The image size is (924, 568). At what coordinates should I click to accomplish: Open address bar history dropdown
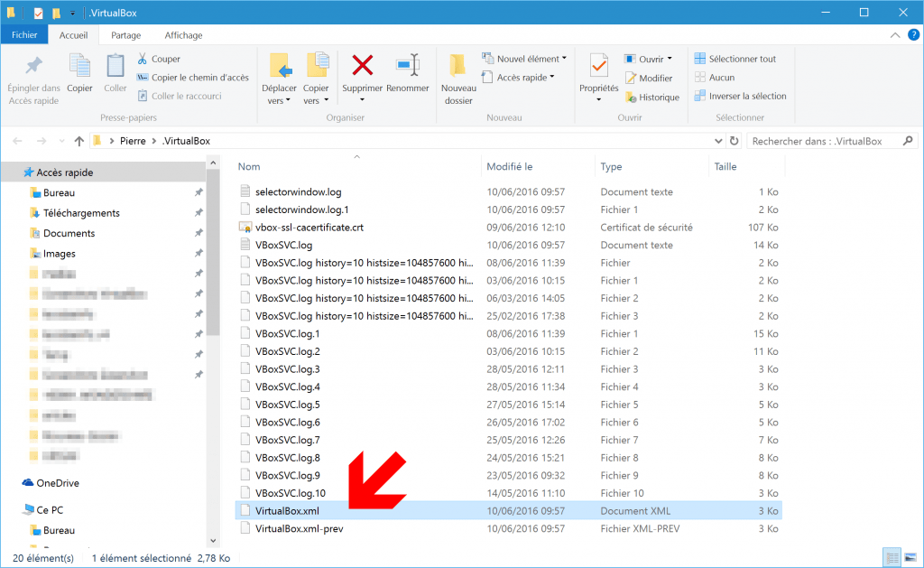[718, 141]
